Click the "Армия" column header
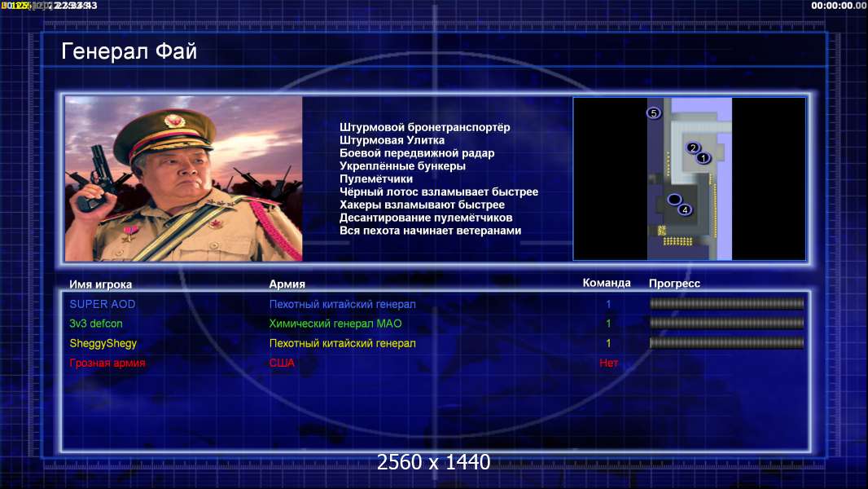The height and width of the screenshot is (489, 868). pos(287,284)
